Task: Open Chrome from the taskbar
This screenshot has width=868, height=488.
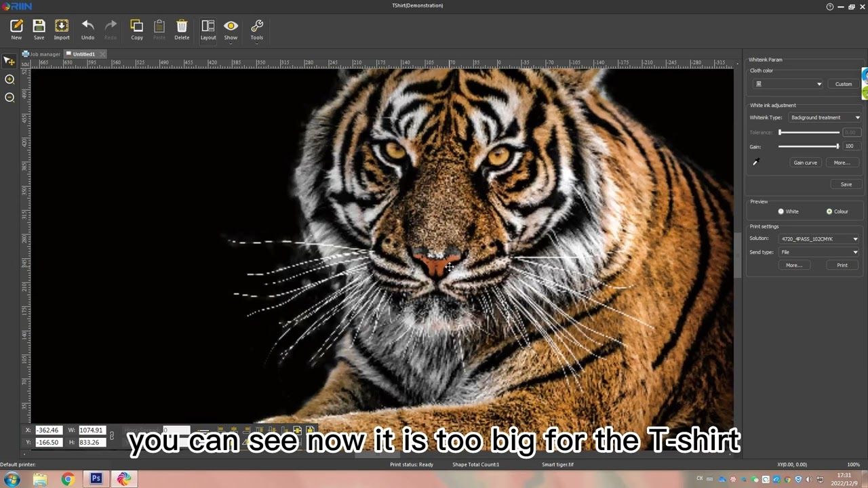Action: pos(68,479)
